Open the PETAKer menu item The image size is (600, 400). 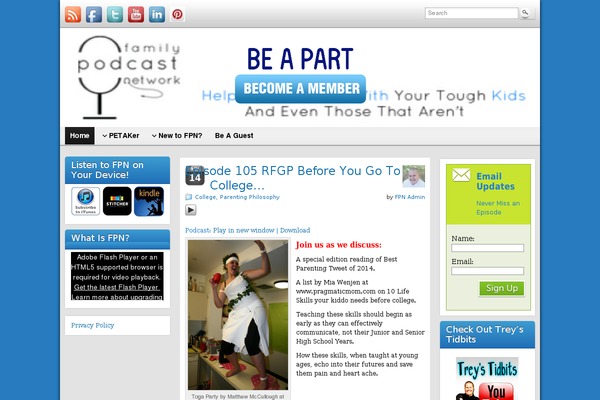(x=124, y=136)
